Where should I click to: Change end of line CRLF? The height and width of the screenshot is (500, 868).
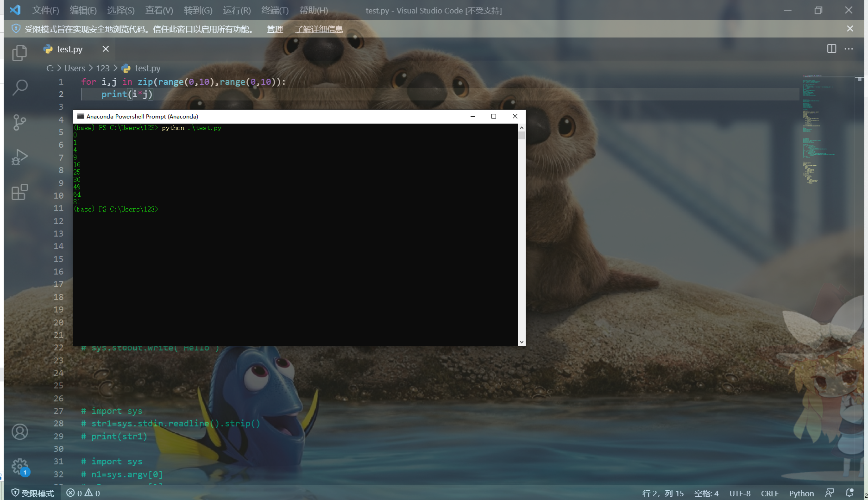(769, 494)
